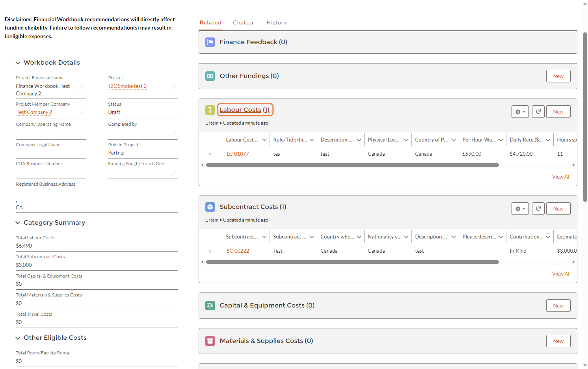Click the Capital & Equipment Costs scale icon
Screen dimensions: 588x369
click(x=210, y=306)
